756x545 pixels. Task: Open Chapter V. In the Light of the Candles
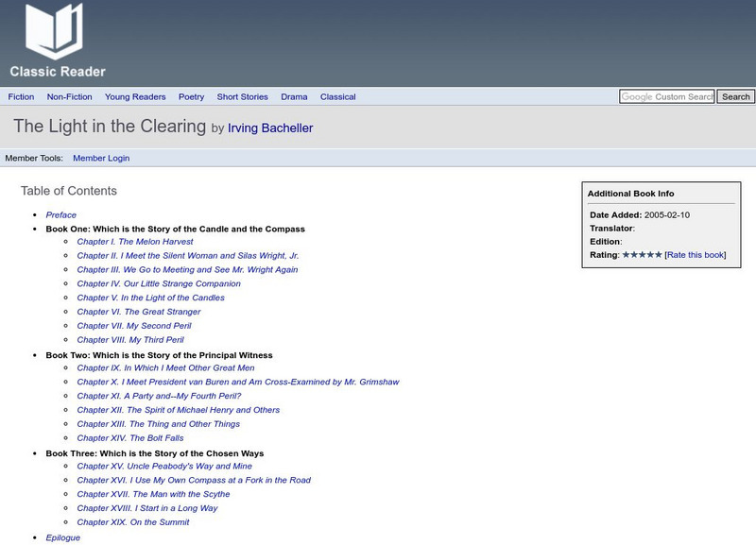[x=151, y=298]
